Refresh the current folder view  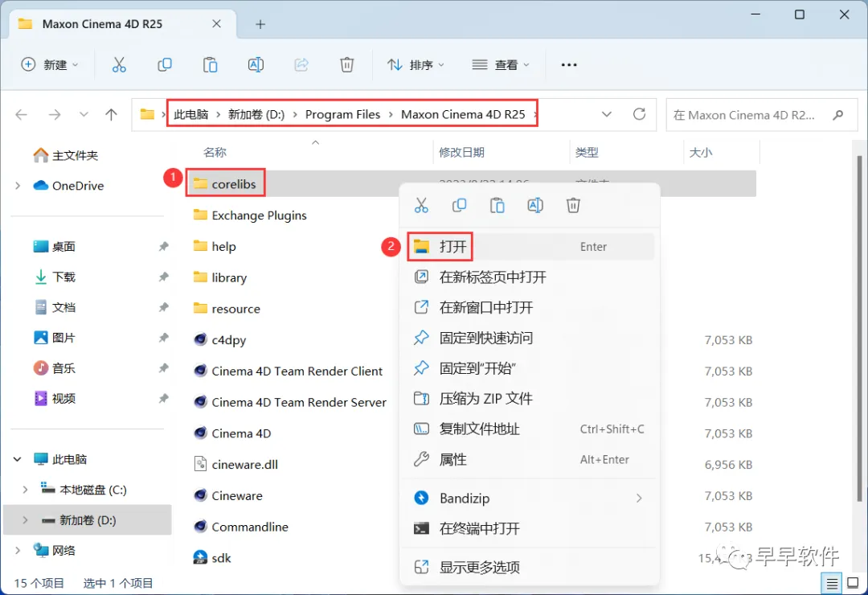point(640,114)
